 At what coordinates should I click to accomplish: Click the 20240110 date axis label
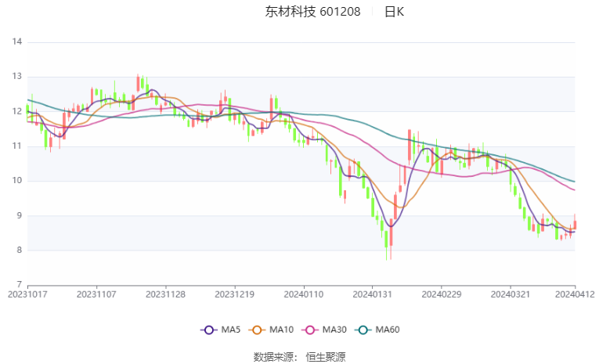pos(304,294)
